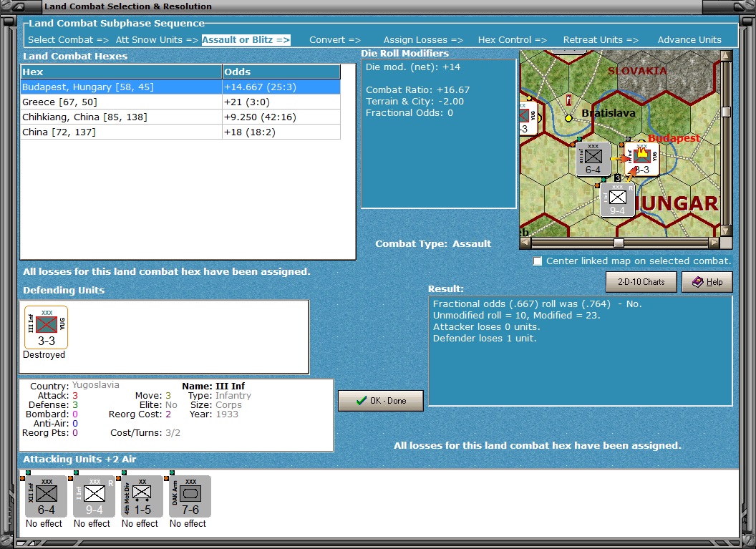The height and width of the screenshot is (549, 756).
Task: Click the map scroll down arrow
Action: [x=726, y=231]
